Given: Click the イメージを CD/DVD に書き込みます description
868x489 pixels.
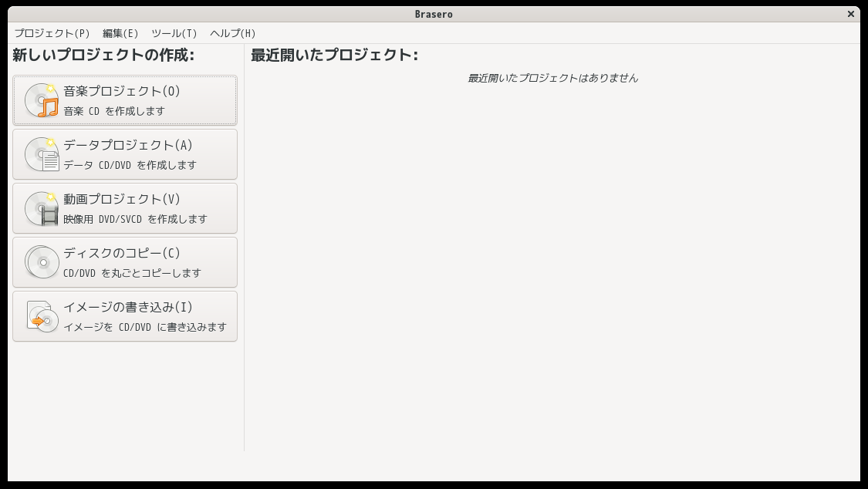Looking at the screenshot, I should coord(145,327).
